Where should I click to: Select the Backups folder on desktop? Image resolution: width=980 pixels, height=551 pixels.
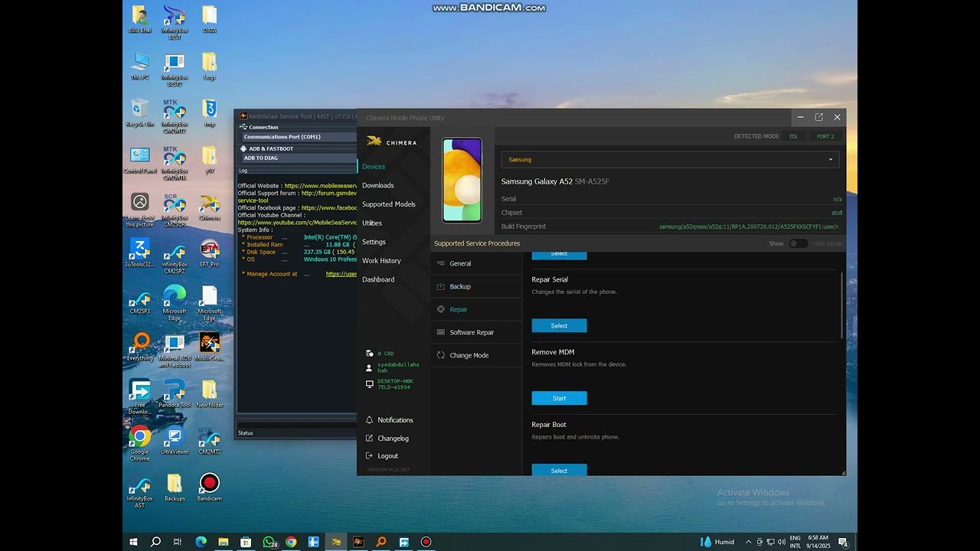[x=175, y=487]
